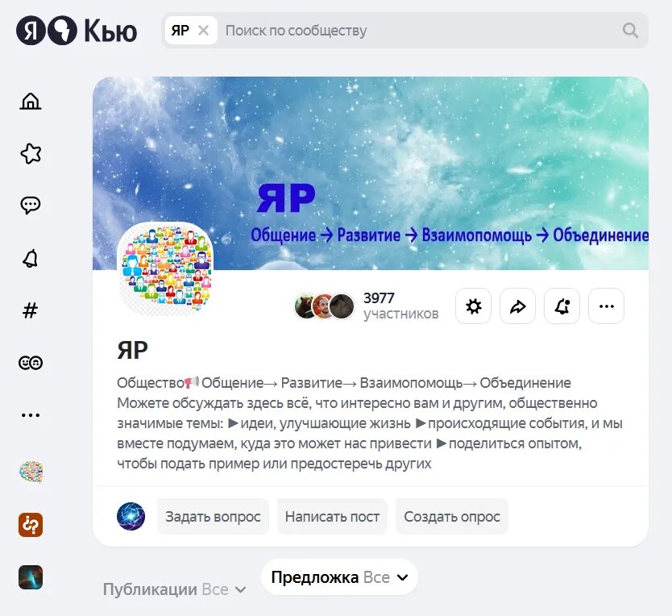Open the home icon in sidebar
This screenshot has width=672, height=616.
click(x=31, y=102)
